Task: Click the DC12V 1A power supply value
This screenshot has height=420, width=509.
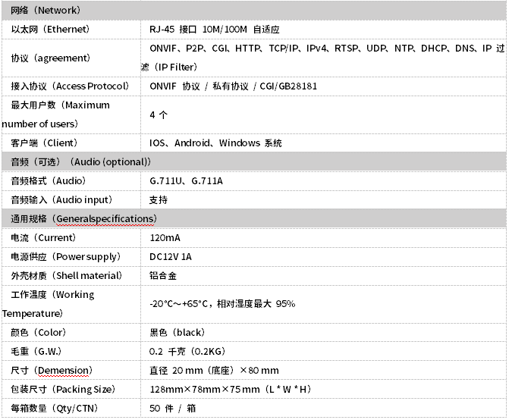Action: (x=171, y=256)
